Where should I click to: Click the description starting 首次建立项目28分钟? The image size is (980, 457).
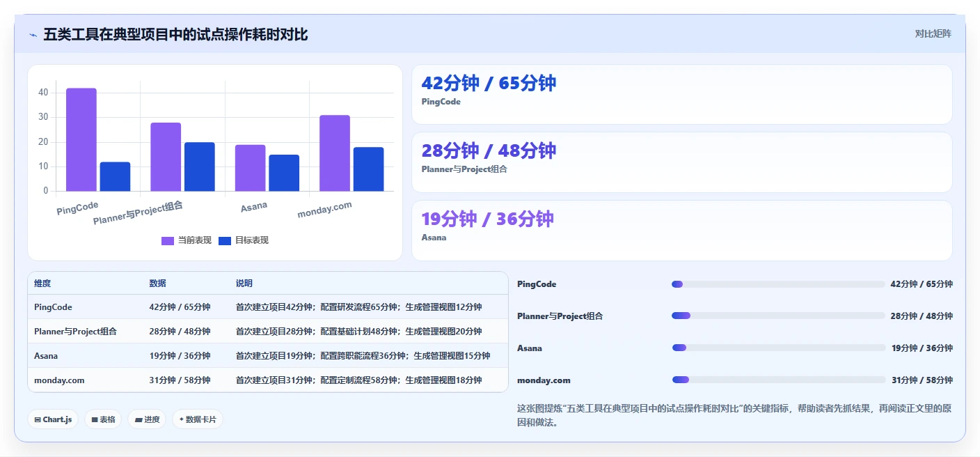click(x=358, y=332)
